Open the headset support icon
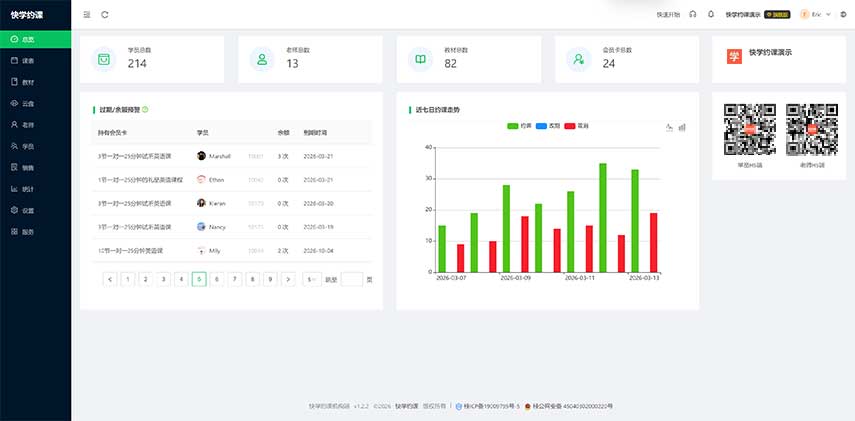Viewport: 855px width, 421px height. click(x=693, y=15)
